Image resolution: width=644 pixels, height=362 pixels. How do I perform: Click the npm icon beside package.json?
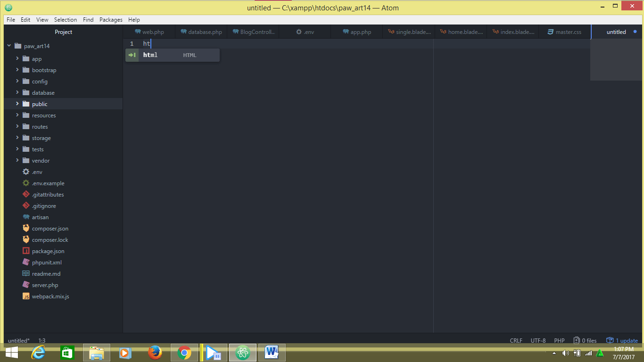coord(26,251)
